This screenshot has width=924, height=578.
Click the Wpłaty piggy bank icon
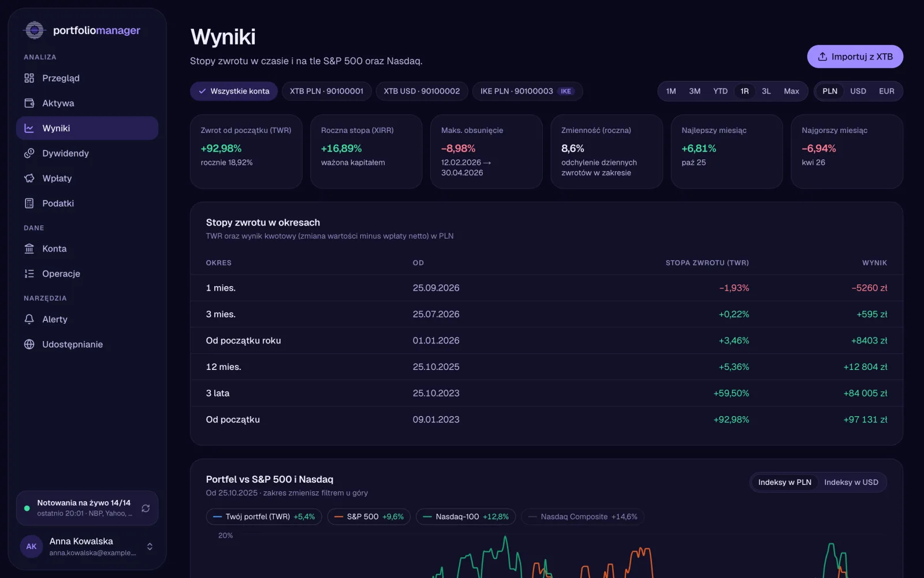[x=29, y=178]
